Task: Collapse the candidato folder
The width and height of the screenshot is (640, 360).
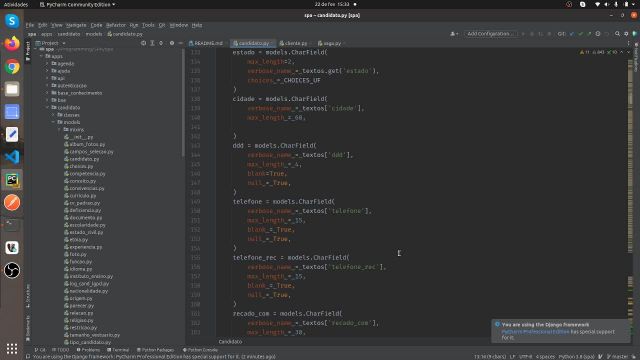Action: (47, 108)
